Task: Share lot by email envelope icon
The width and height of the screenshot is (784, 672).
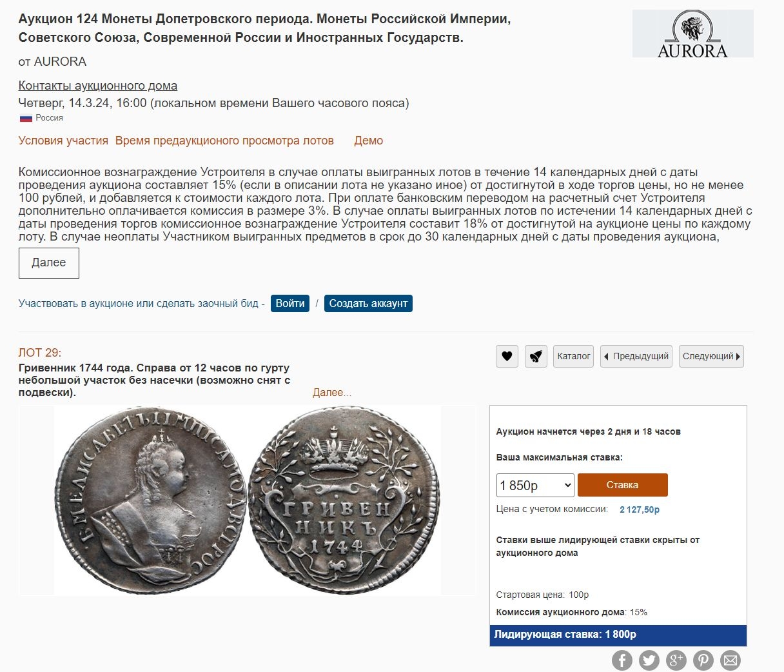Action: [730, 660]
